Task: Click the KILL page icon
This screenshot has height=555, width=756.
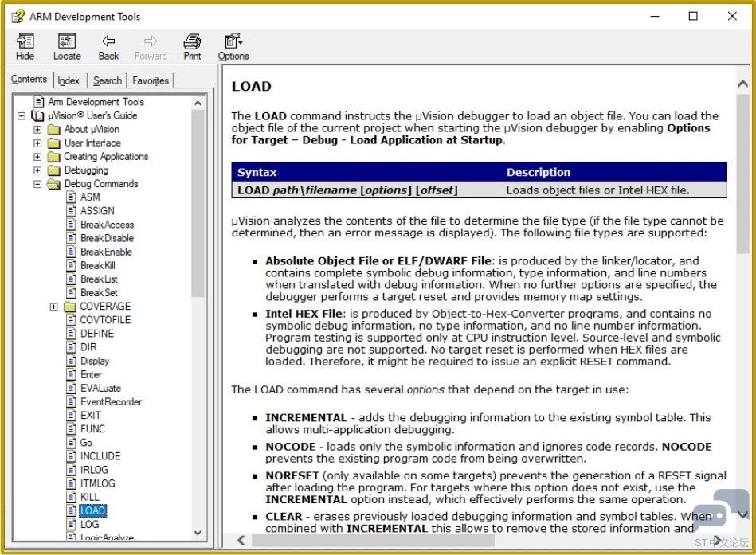Action: 72,497
